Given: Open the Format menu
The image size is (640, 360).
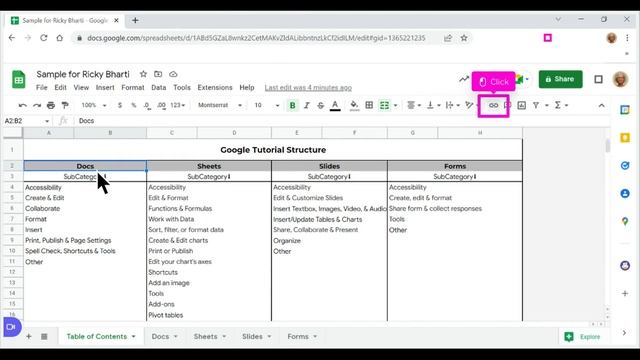Looking at the screenshot, I should (x=133, y=87).
